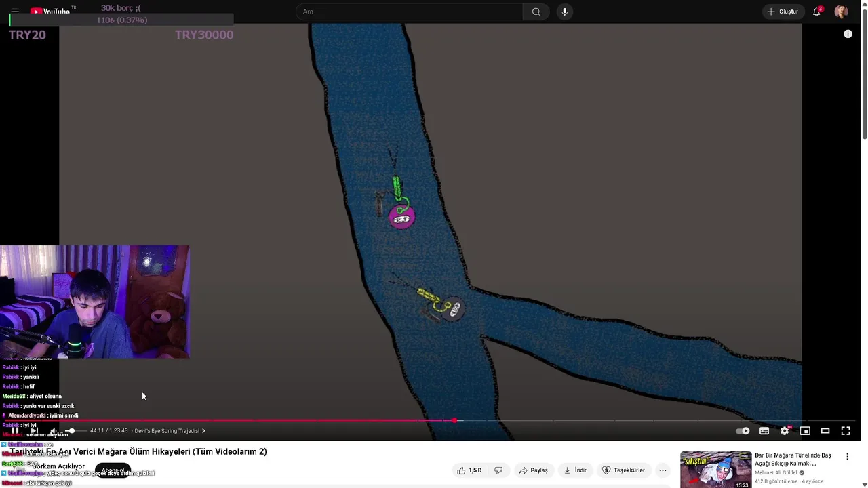Switch to theater mode
Image resolution: width=868 pixels, height=488 pixels.
click(x=825, y=430)
